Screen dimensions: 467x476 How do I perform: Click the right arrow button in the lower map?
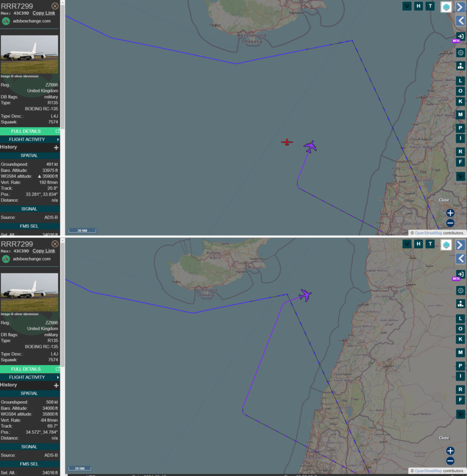point(460,245)
